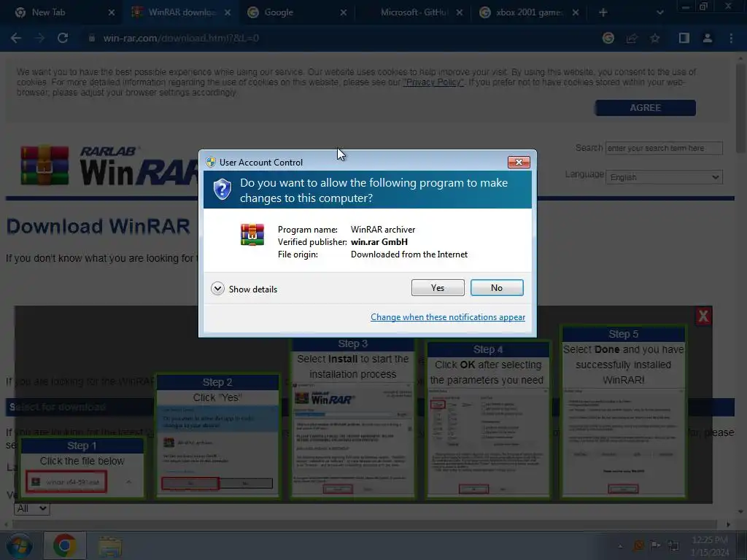Go back to previous page

16,38
